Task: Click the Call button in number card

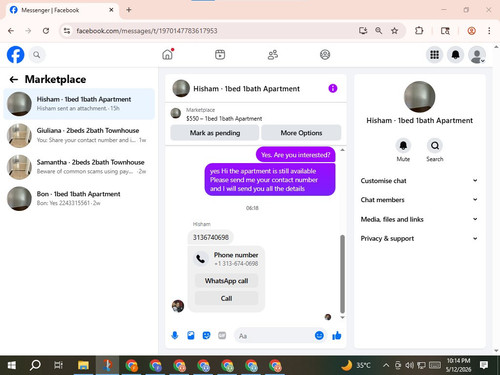Action: pyautogui.click(x=226, y=298)
